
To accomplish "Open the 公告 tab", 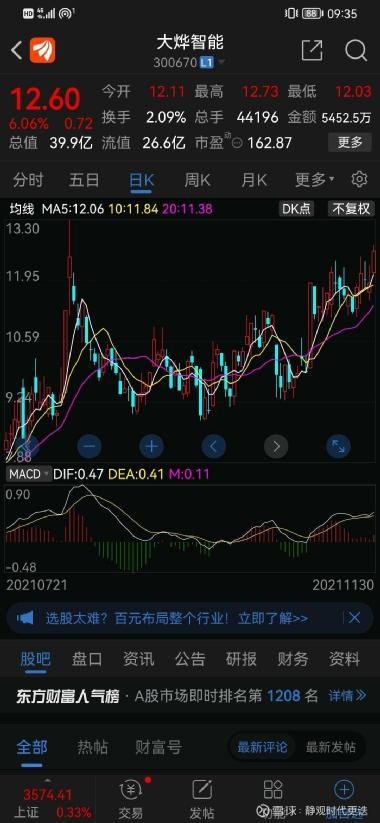I will coord(190,658).
